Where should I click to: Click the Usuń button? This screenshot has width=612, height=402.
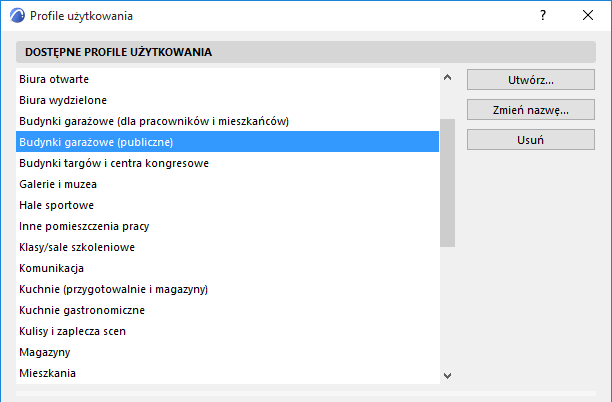point(531,140)
